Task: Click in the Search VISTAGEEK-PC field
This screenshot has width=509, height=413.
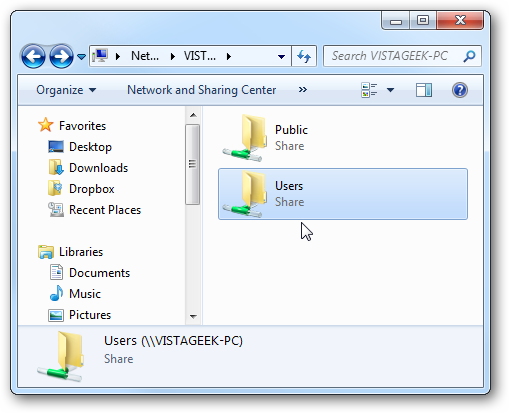Action: [393, 56]
